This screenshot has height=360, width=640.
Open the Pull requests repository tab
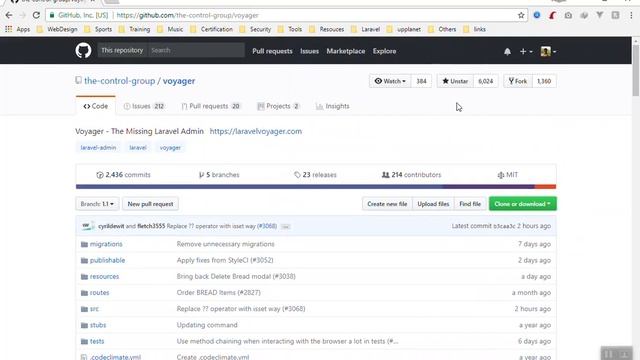[211, 106]
